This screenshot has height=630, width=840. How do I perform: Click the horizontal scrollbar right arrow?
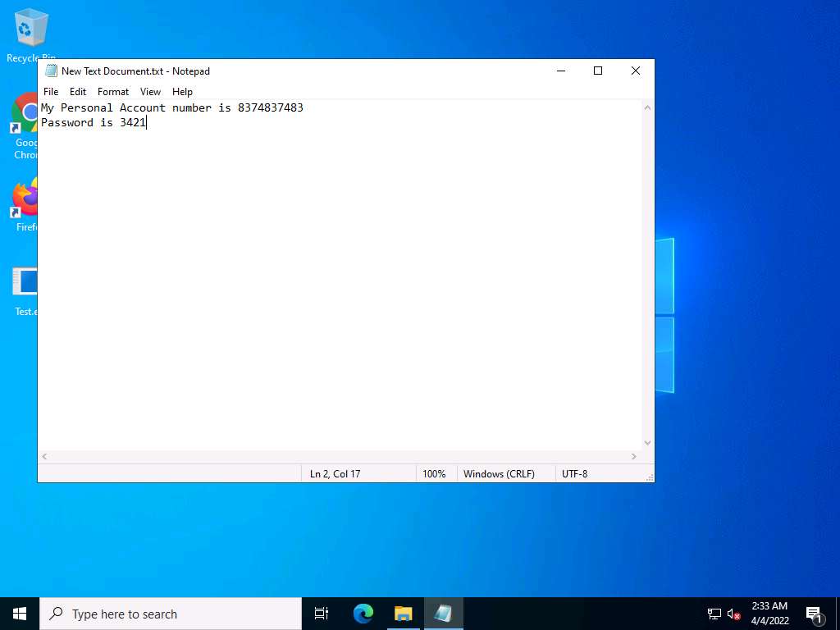(x=634, y=457)
